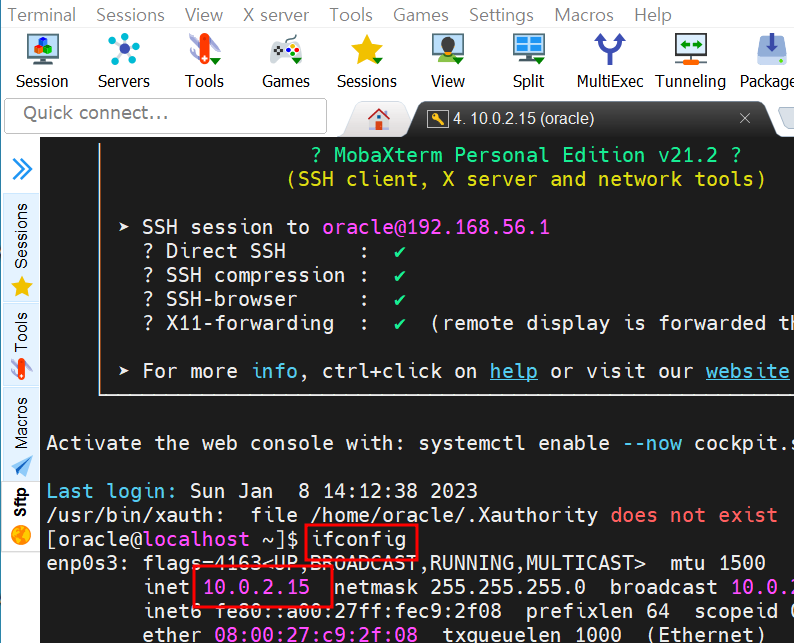Click the 10.0.2.15 inet address

(256, 587)
